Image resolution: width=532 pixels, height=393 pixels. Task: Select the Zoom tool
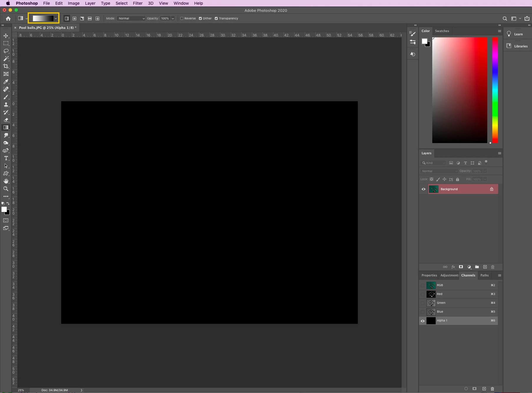point(6,189)
